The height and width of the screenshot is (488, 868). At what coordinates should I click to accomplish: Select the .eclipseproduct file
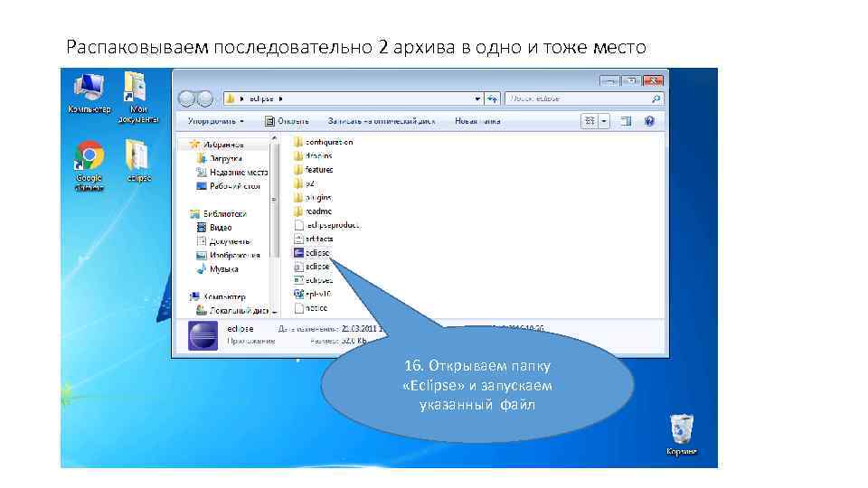(x=327, y=225)
